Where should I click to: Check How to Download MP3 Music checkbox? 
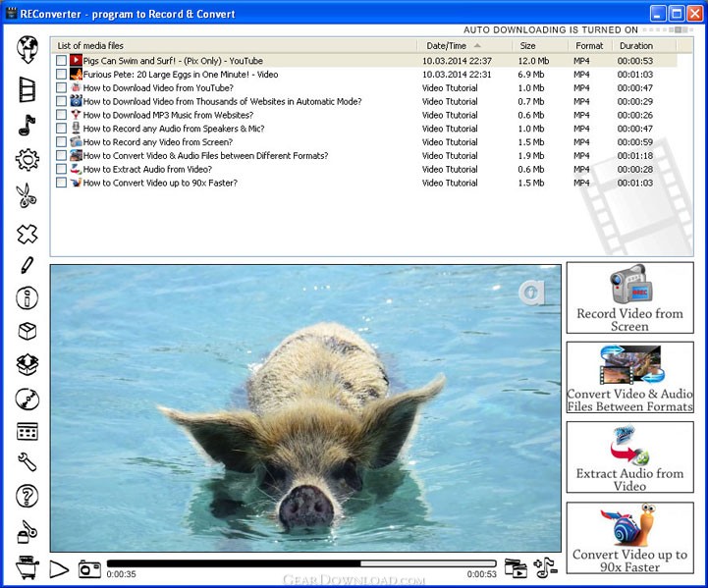coord(62,115)
